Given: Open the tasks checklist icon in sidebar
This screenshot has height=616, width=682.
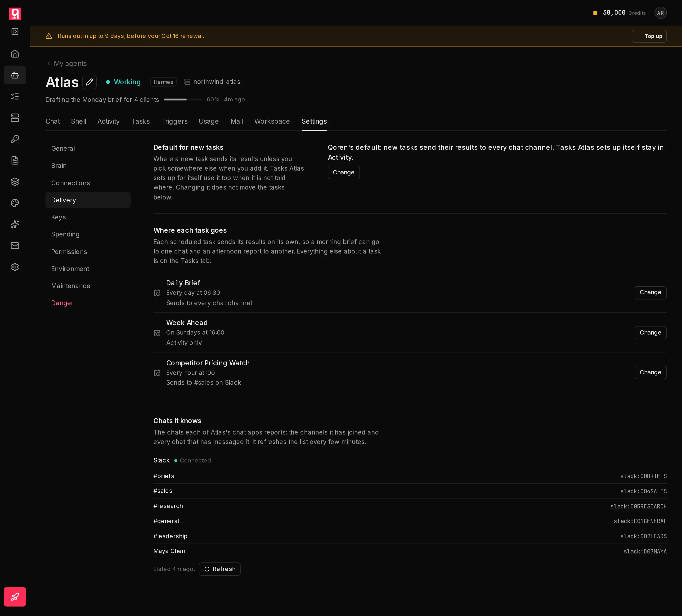Looking at the screenshot, I should pos(15,96).
